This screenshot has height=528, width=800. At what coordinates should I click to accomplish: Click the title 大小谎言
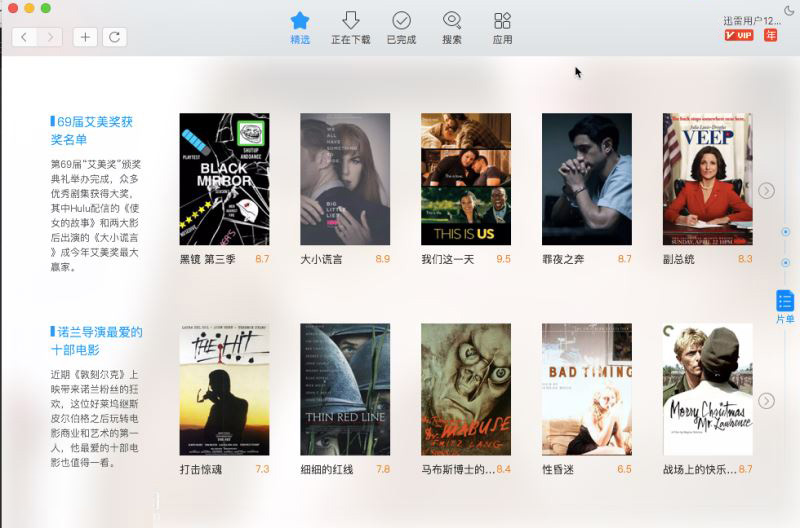click(321, 259)
